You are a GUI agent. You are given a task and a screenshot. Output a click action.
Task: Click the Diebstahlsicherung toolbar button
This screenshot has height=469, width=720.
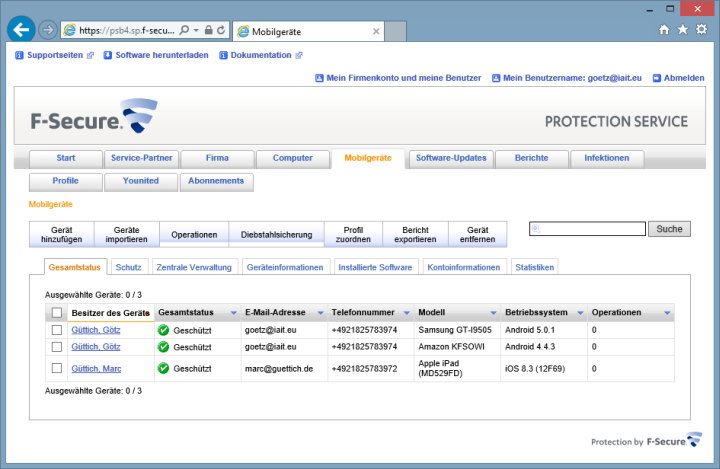276,234
